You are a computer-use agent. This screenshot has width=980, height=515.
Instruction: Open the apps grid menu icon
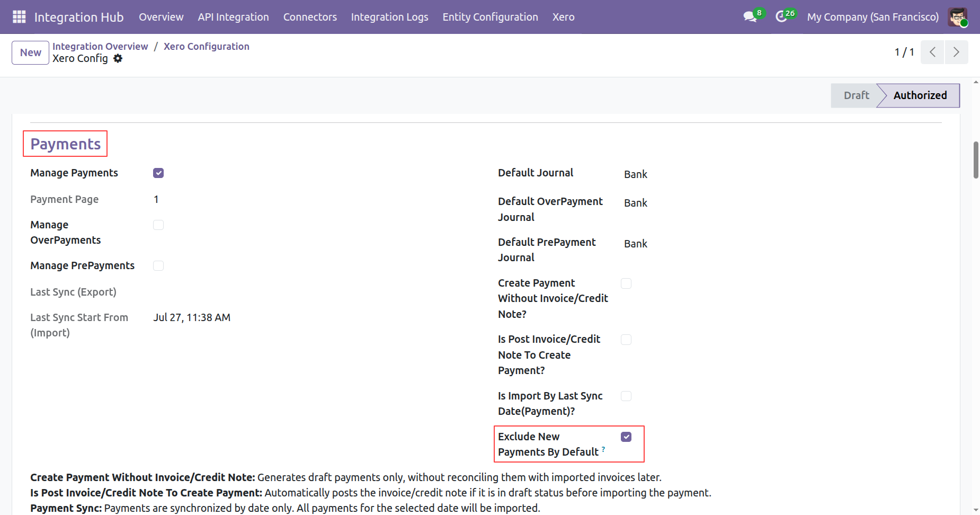[19, 17]
